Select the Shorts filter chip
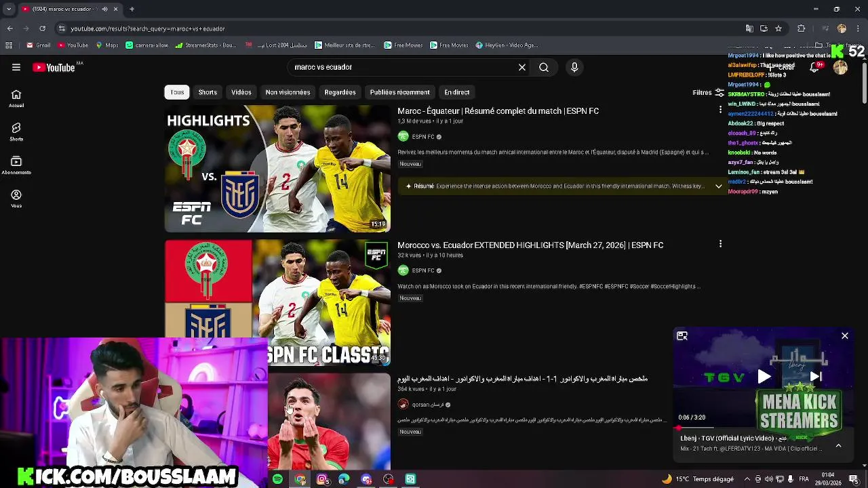Image resolution: width=868 pixels, height=488 pixels. 208,92
